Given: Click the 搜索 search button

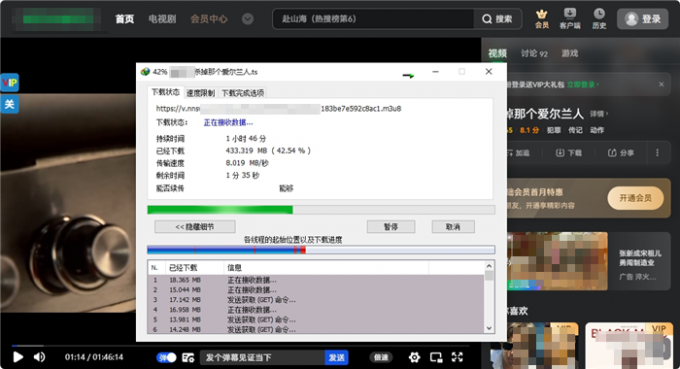Looking at the screenshot, I should [x=497, y=19].
